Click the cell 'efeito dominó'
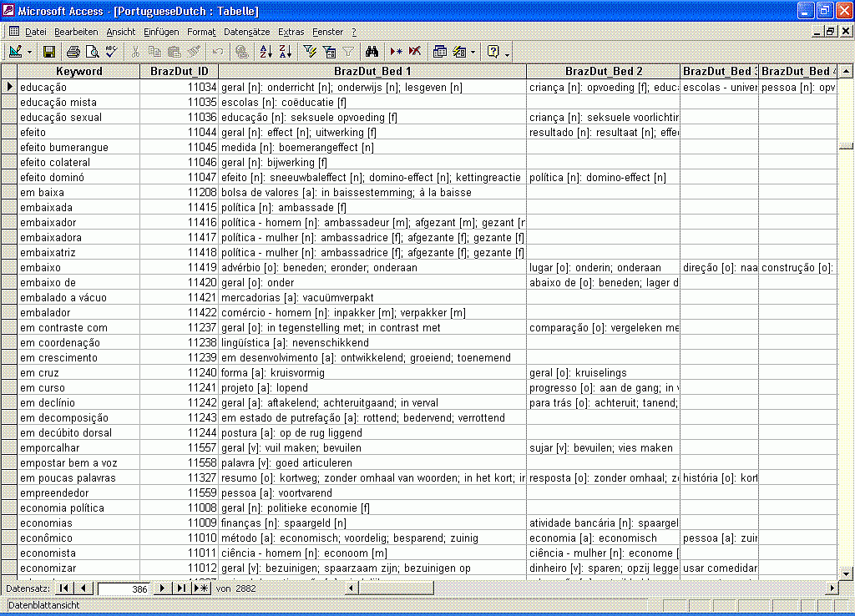Viewport: 855px width, 616px height. 79,177
